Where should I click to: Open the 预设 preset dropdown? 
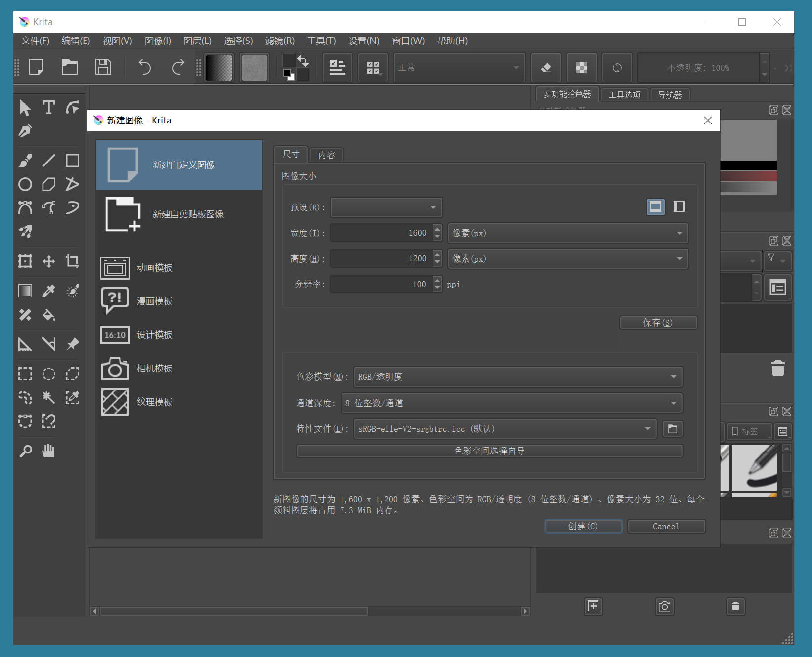click(x=386, y=207)
